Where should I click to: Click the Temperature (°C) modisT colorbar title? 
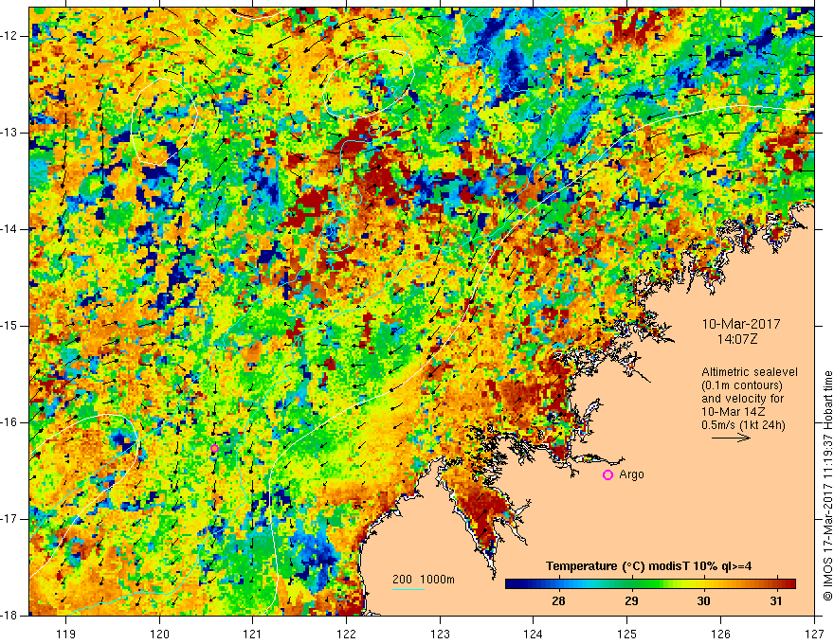click(649, 566)
